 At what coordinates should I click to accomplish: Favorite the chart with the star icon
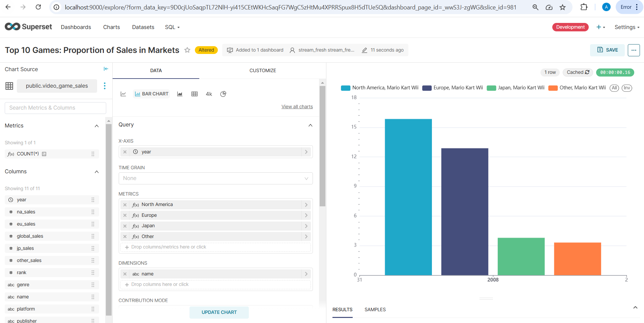[x=187, y=50]
